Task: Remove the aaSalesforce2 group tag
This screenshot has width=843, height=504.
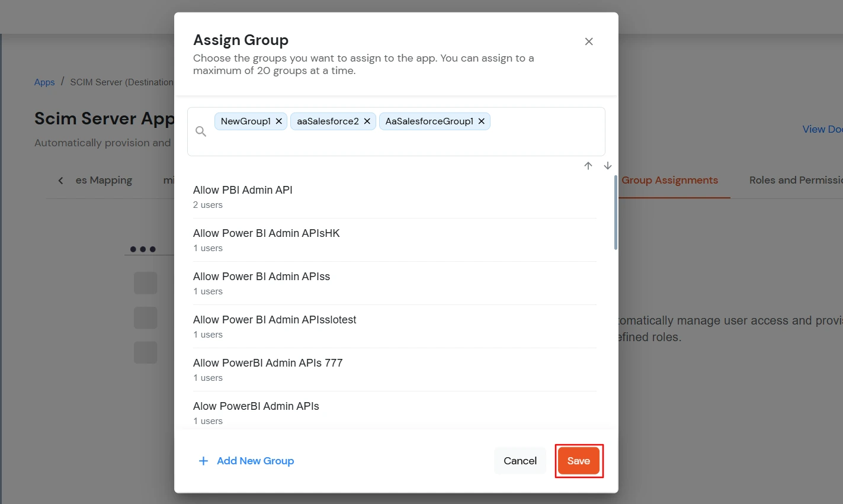Action: point(367,121)
